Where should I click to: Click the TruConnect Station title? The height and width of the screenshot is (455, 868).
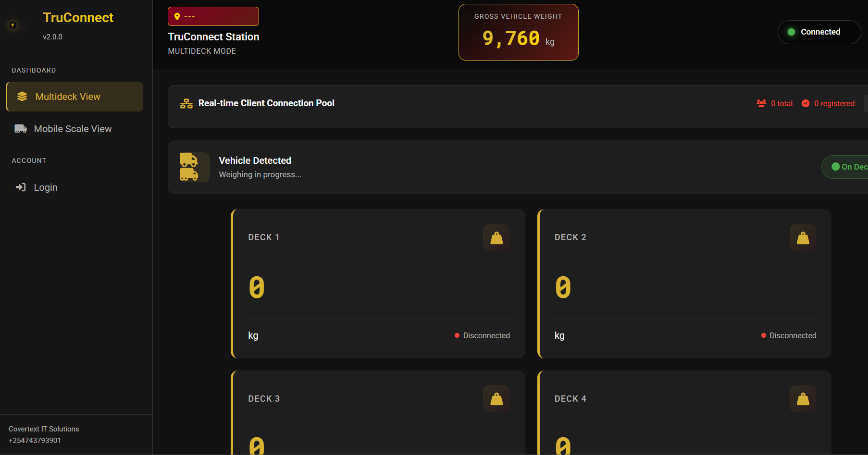click(213, 37)
